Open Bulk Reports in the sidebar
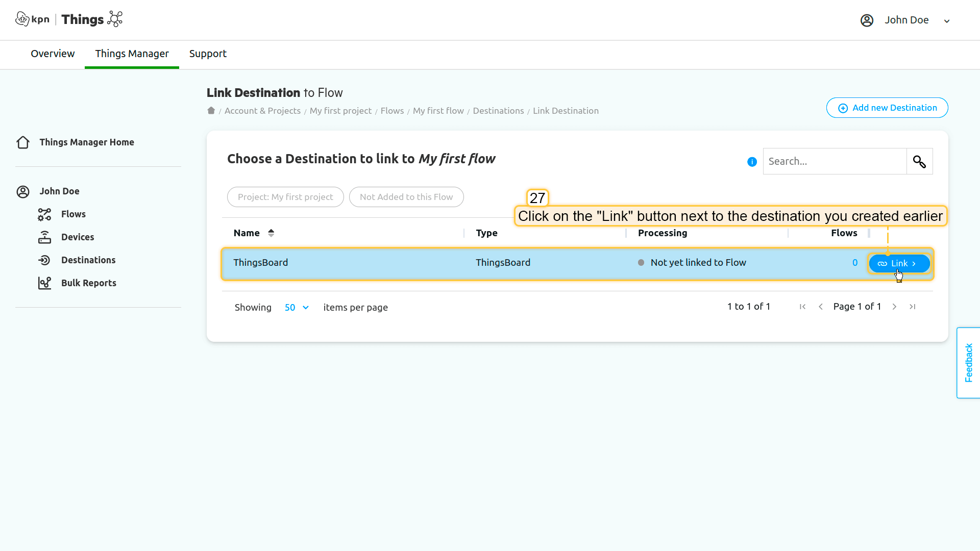980x551 pixels. [88, 283]
